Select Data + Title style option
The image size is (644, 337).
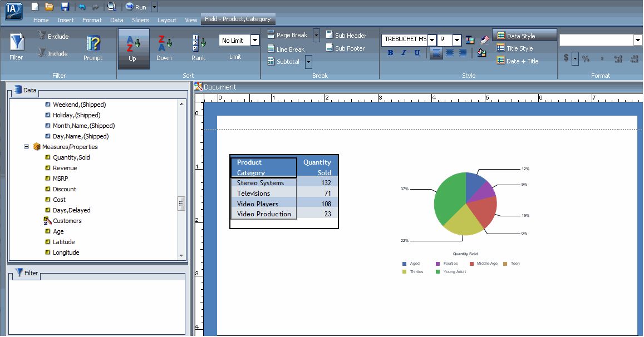[518, 61]
